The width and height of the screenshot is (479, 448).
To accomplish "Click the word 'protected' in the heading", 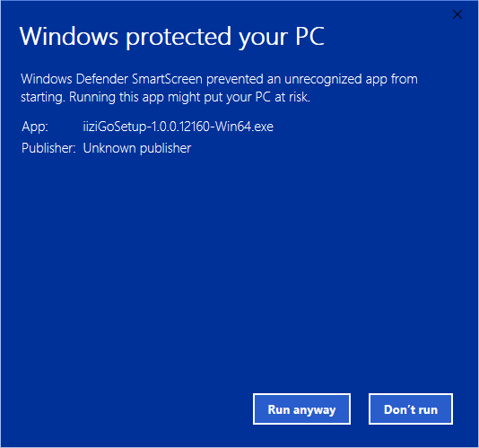I will [x=179, y=38].
